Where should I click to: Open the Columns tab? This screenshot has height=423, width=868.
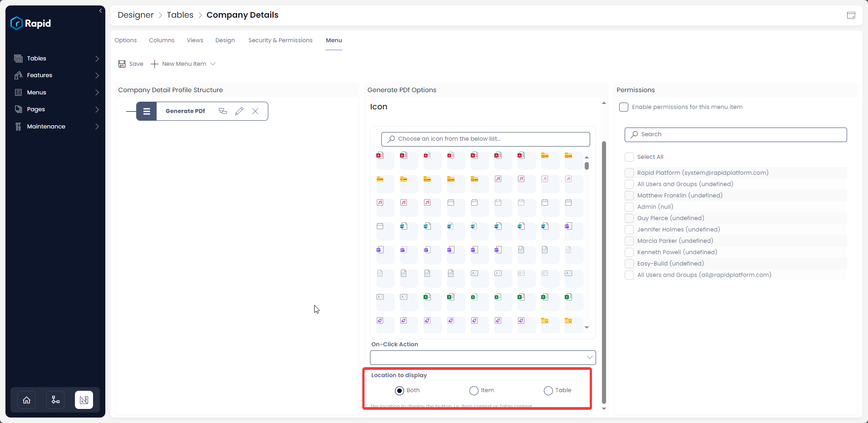click(162, 40)
